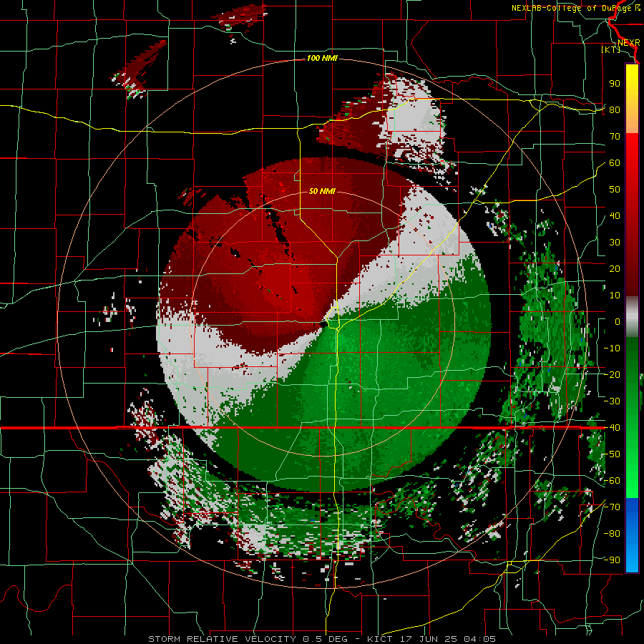The image size is (644, 644).
Task: Click the 20 value on velocity scale
Action: click(x=615, y=268)
